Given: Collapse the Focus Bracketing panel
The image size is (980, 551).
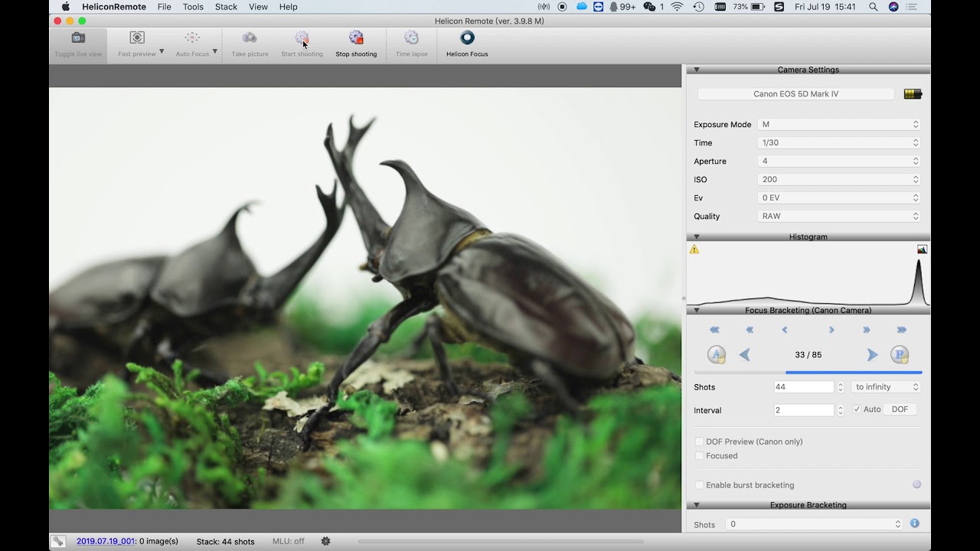Looking at the screenshot, I should coord(697,310).
